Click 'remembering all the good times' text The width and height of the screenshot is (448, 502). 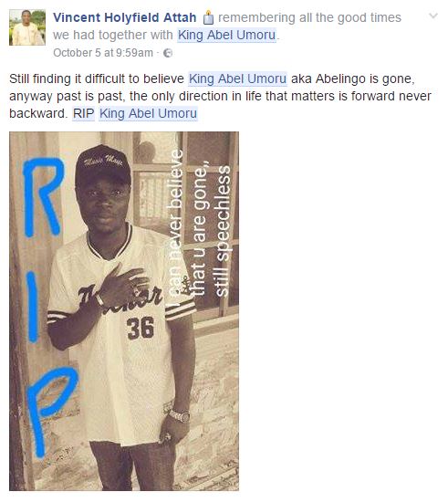pos(309,17)
